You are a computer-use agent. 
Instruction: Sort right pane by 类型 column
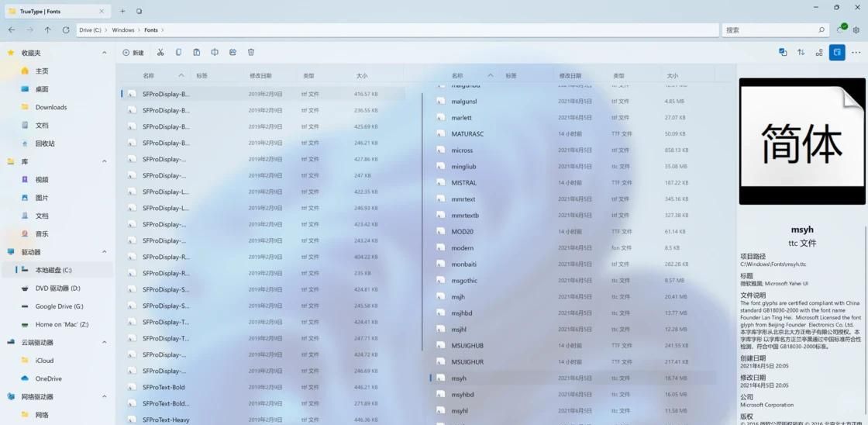(x=619, y=75)
